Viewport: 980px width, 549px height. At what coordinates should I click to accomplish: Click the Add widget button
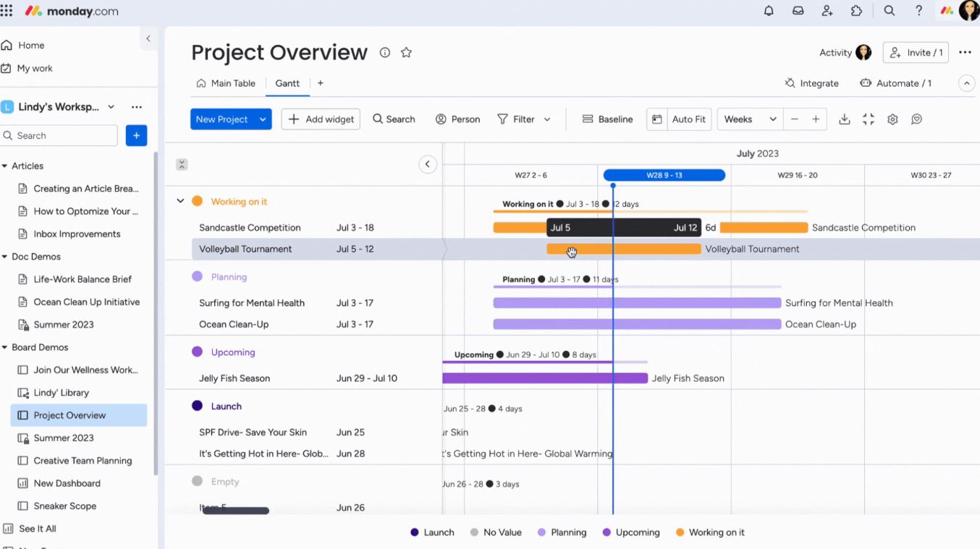(321, 119)
